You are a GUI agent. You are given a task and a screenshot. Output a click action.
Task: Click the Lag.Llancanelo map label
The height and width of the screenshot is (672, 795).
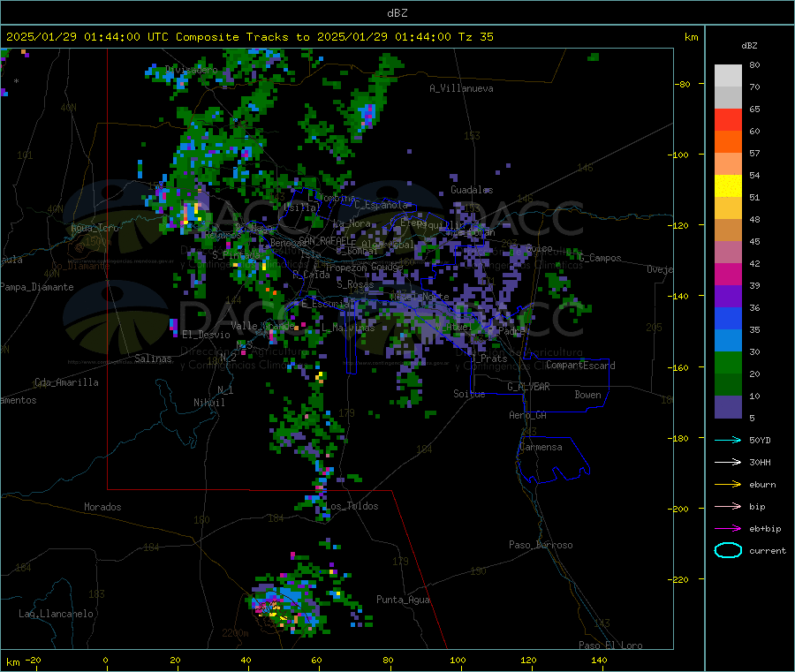coord(56,614)
